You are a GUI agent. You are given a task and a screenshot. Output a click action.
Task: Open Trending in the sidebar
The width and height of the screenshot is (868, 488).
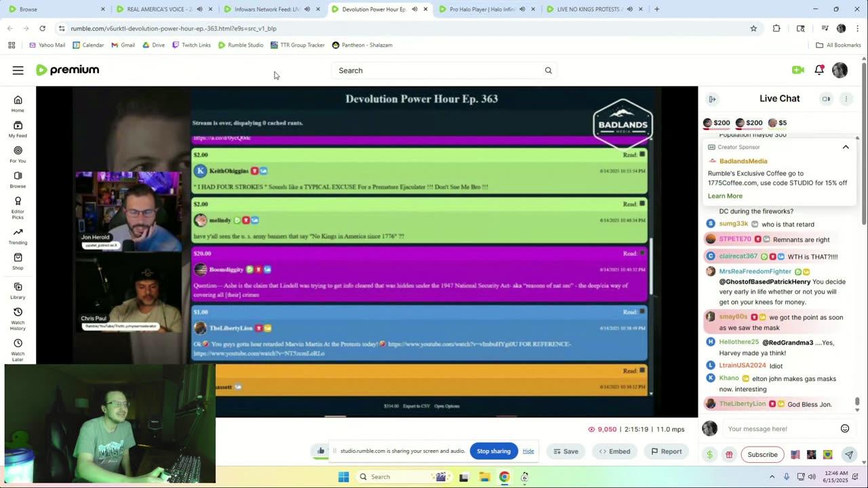tap(18, 236)
